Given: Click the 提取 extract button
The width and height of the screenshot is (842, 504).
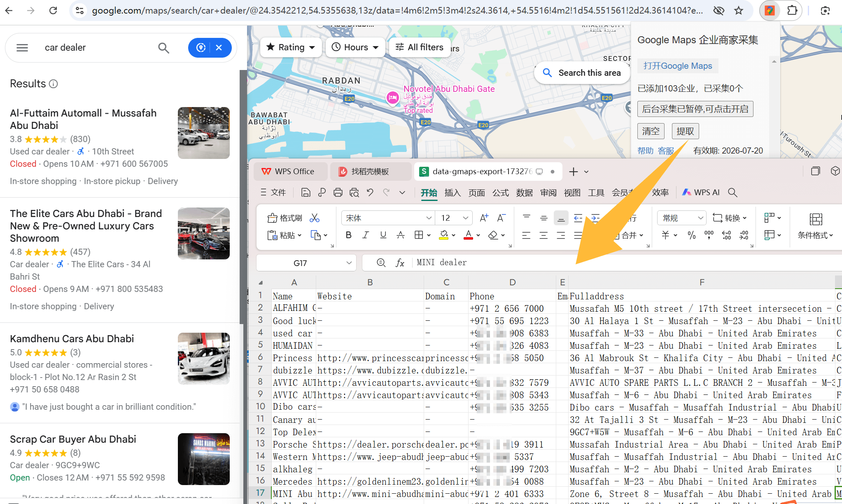Looking at the screenshot, I should (x=685, y=131).
